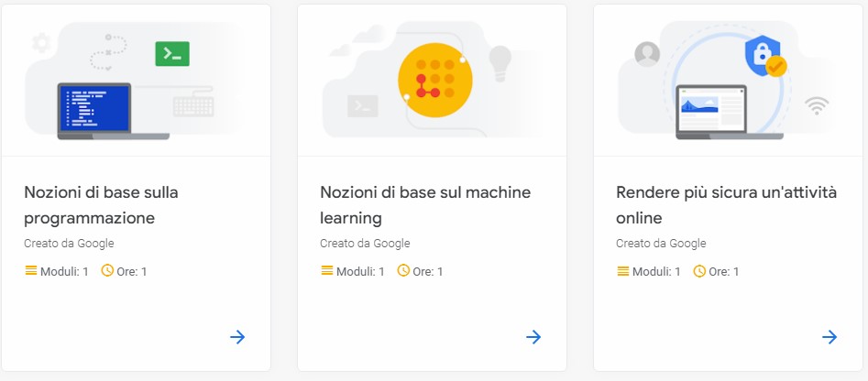Image resolution: width=868 pixels, height=381 pixels.
Task: Click the green terminal icon in the programming illustration
Action: point(172,54)
